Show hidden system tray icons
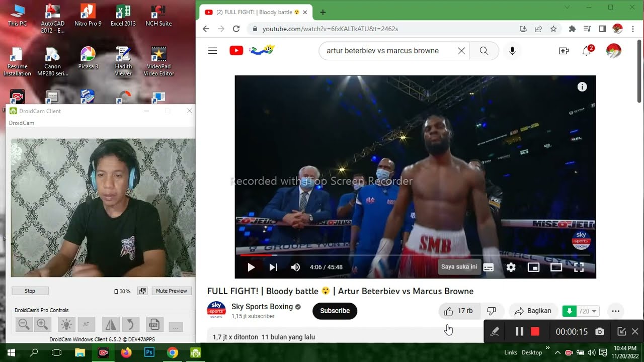The width and height of the screenshot is (644, 362). point(558,352)
